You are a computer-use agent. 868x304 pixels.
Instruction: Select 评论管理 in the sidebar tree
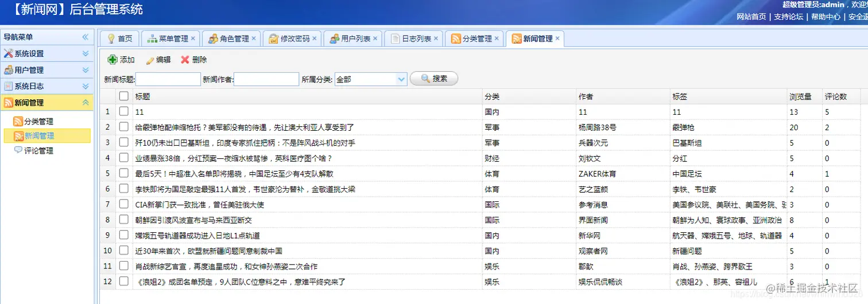38,150
